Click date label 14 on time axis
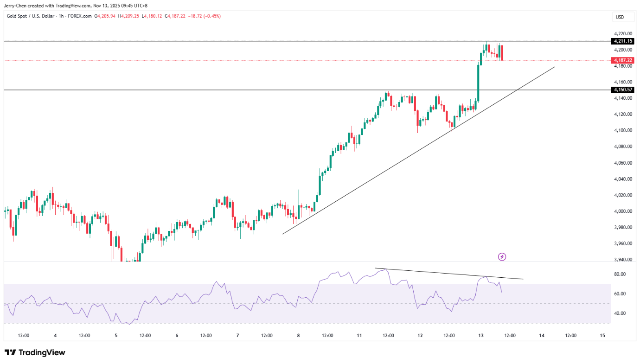 542,336
